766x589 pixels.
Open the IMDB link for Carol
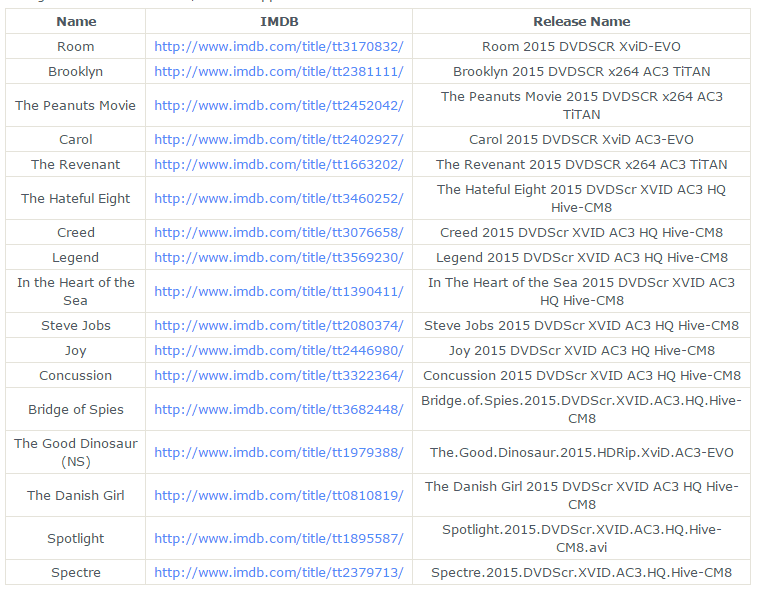(x=279, y=140)
